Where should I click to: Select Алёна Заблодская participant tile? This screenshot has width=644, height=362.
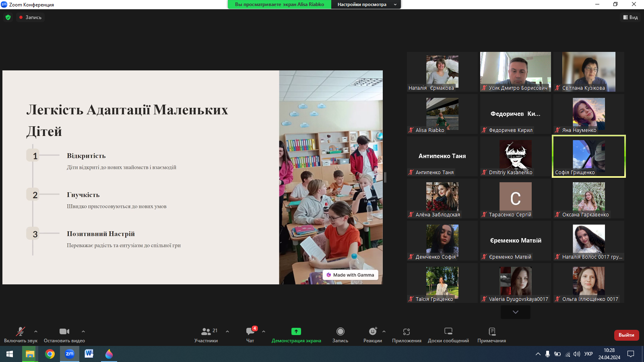pyautogui.click(x=442, y=198)
